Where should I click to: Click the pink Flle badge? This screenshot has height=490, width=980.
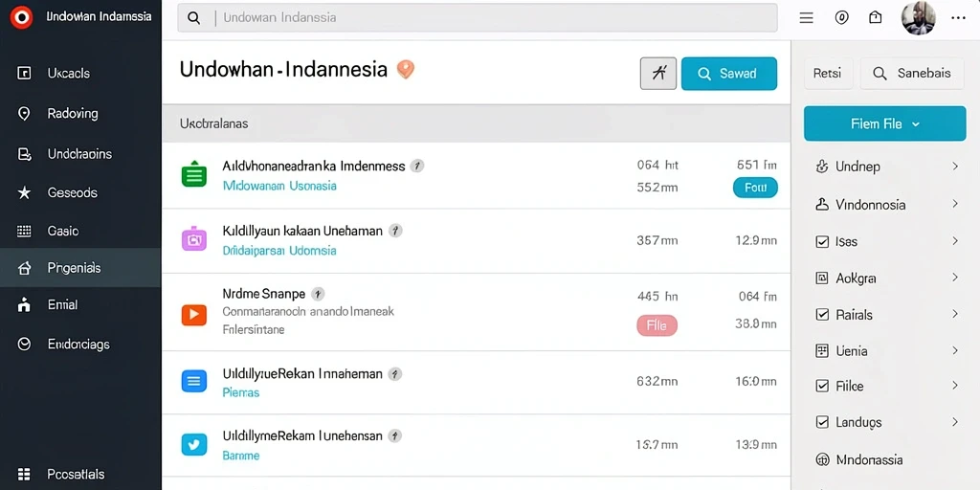657,325
